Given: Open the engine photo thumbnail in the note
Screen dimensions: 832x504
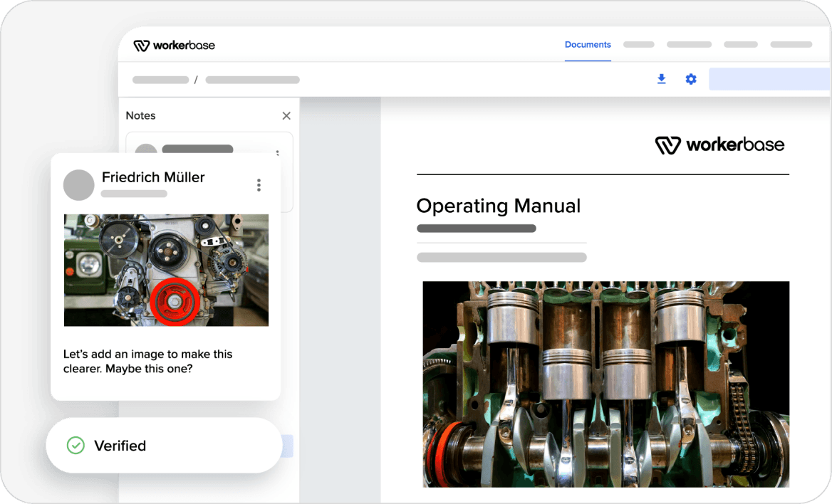Looking at the screenshot, I should coord(166,270).
